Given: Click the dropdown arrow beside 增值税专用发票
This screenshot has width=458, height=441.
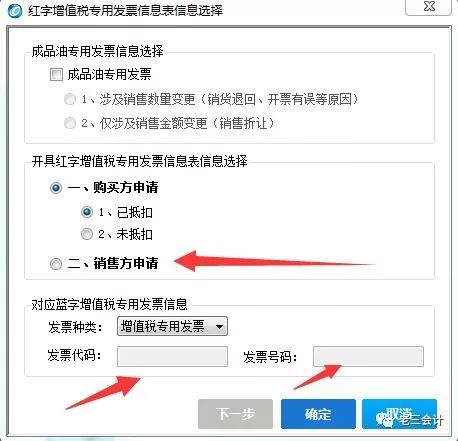Looking at the screenshot, I should pyautogui.click(x=219, y=327).
